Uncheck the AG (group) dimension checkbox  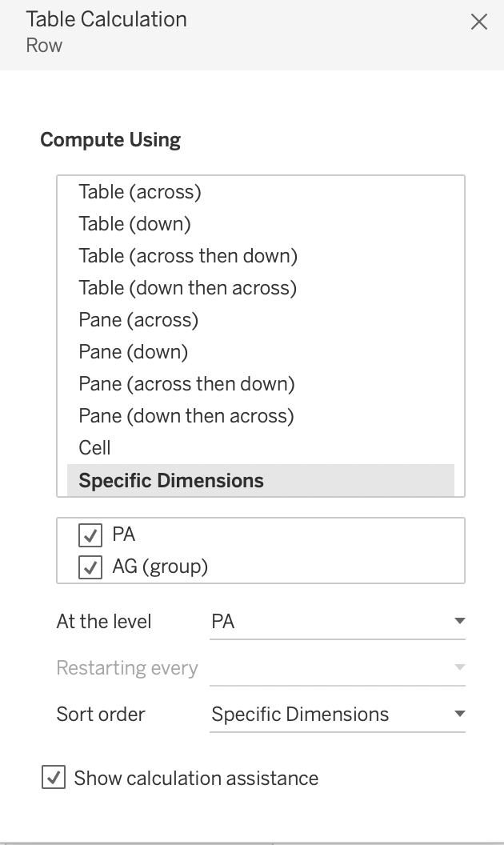pos(90,567)
